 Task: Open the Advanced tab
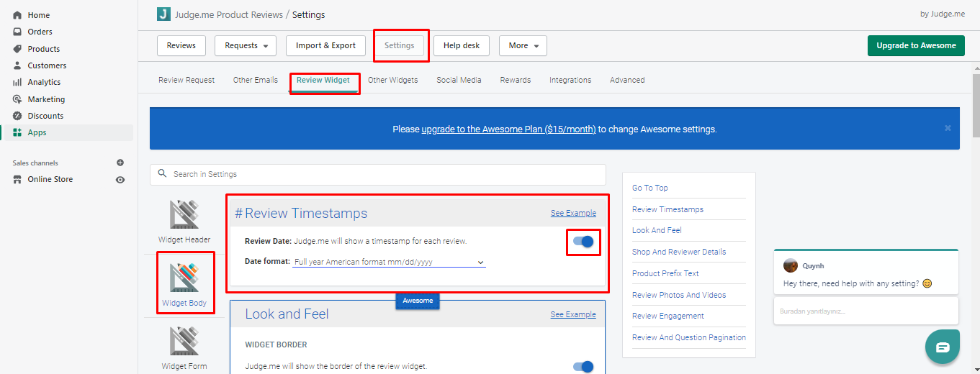coord(627,80)
